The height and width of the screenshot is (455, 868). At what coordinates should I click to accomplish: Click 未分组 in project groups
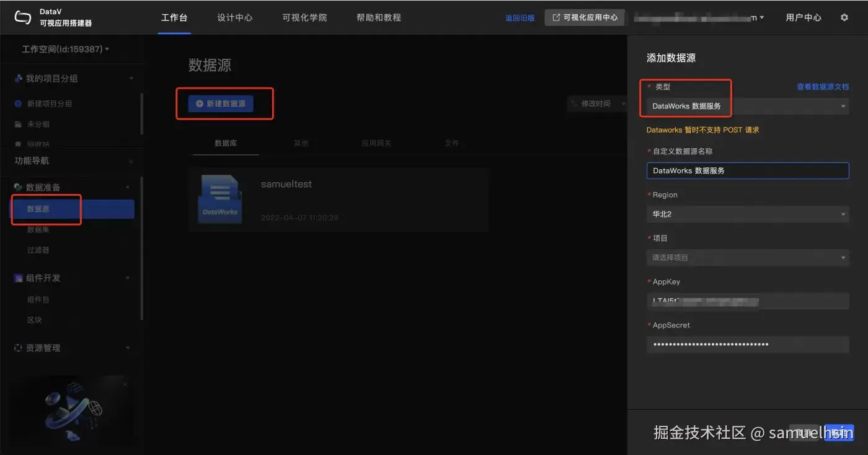point(38,124)
